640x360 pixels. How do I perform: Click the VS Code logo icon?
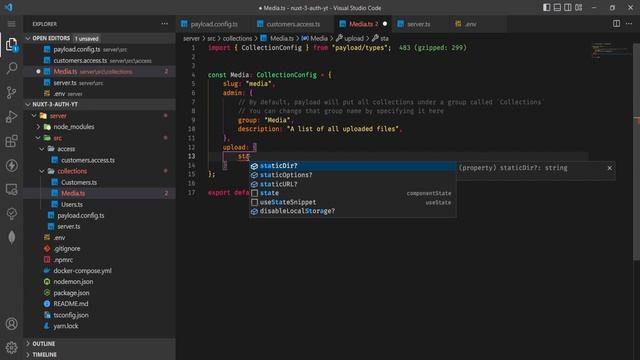[9, 7]
